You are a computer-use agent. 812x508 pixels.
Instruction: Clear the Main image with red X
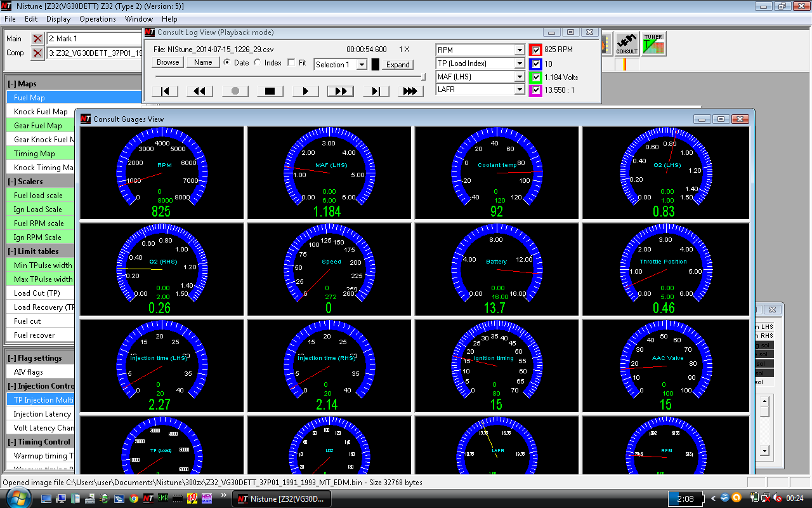tap(37, 39)
